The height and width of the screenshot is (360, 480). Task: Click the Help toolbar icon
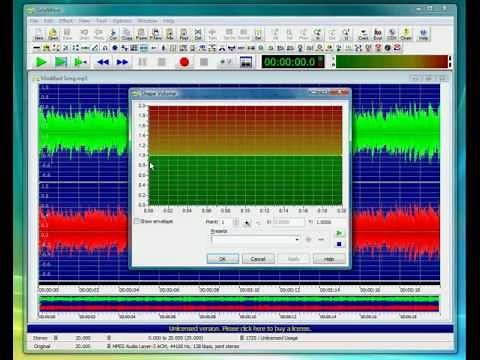(x=423, y=34)
